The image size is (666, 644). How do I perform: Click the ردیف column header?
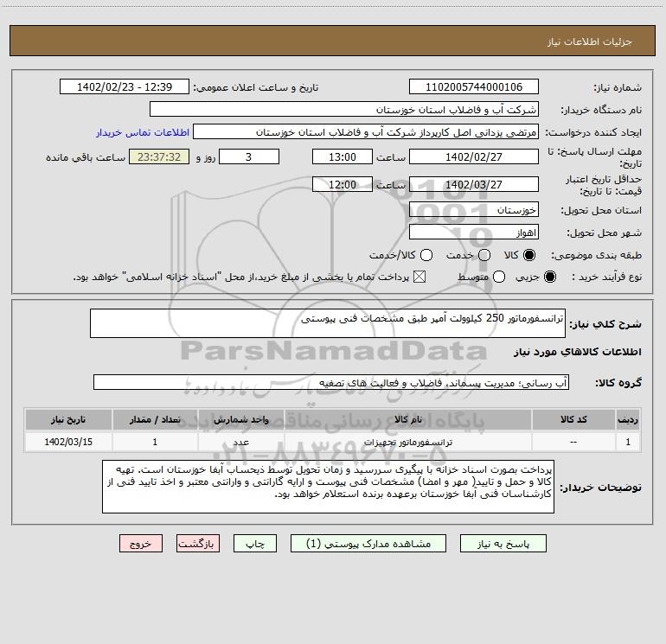click(x=628, y=419)
